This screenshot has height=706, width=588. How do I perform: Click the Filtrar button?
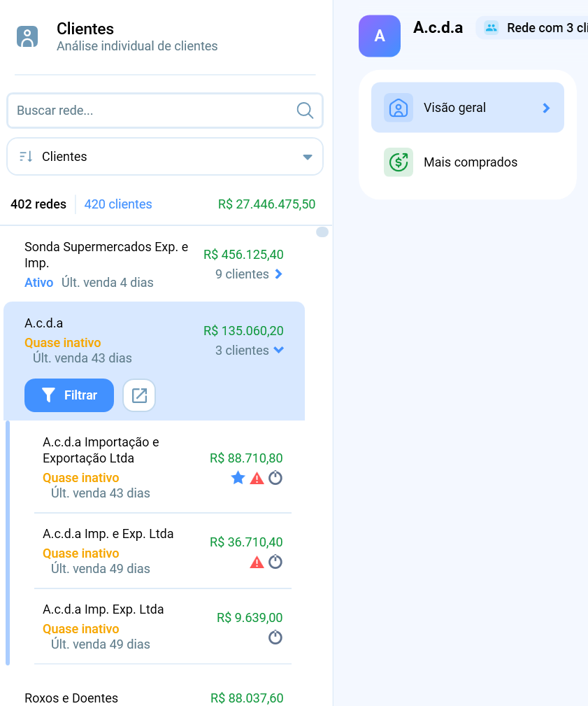pyautogui.click(x=69, y=395)
